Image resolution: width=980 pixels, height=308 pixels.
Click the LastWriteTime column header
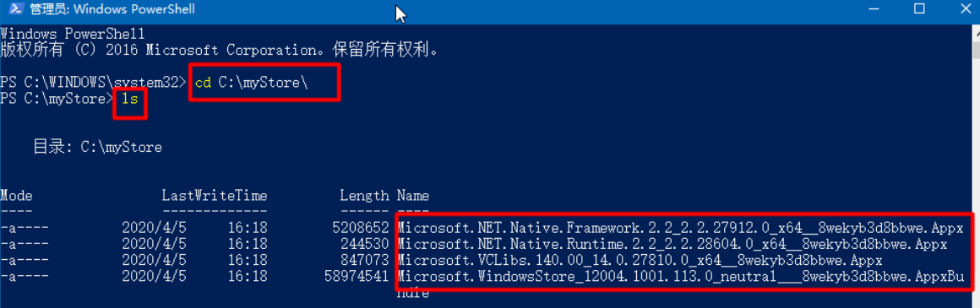click(x=215, y=196)
